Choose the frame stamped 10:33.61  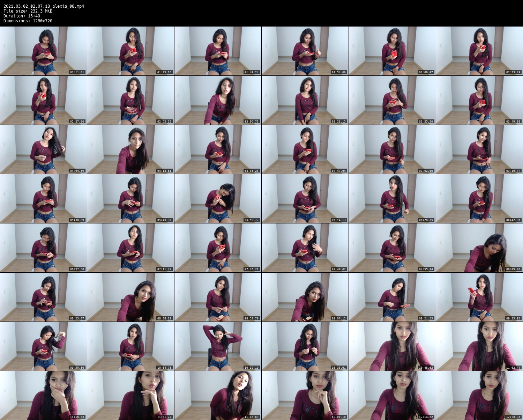tap(305, 346)
